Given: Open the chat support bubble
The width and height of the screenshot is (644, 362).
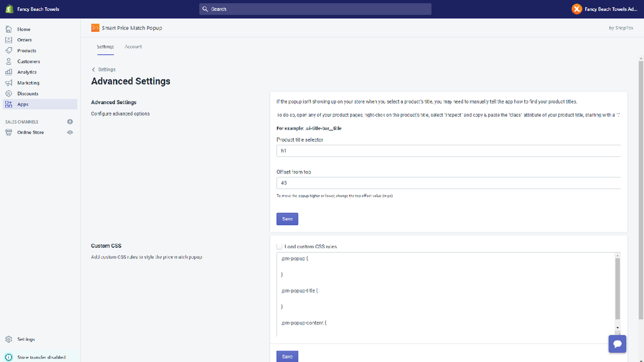Looking at the screenshot, I should 617,344.
